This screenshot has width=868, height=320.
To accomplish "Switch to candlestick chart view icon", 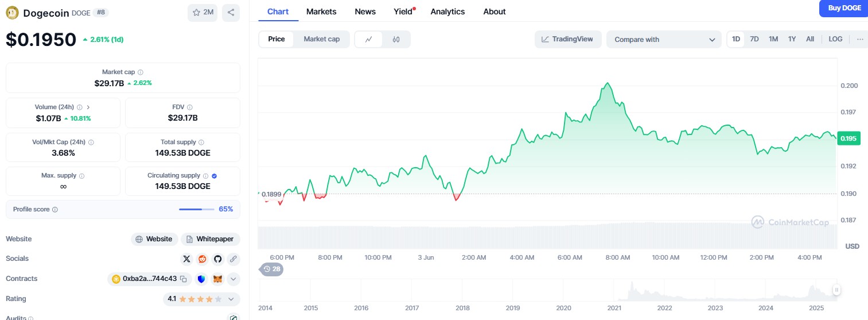I will pos(396,39).
